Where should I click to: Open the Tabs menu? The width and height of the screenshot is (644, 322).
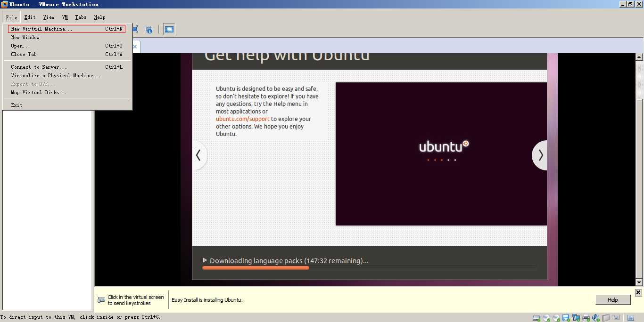tap(81, 17)
